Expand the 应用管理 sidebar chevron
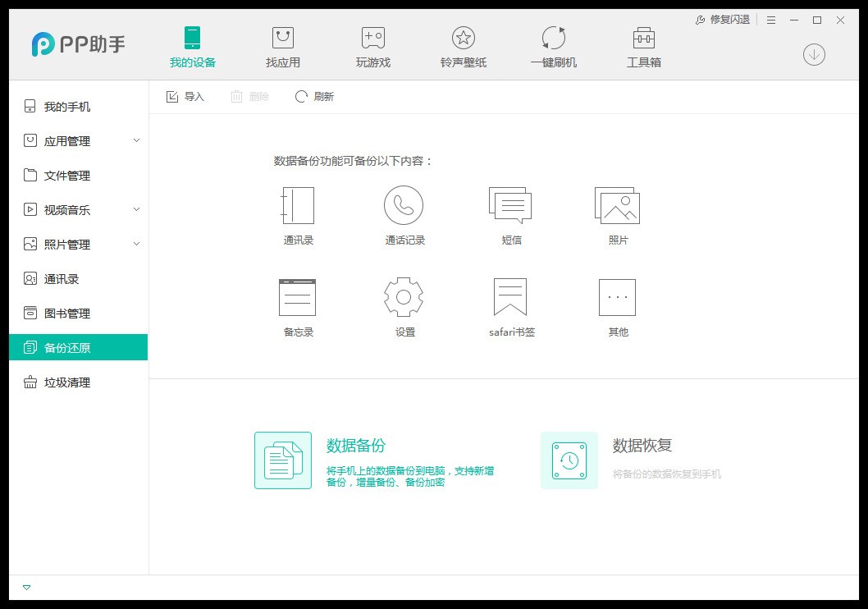Viewport: 868px width, 609px height. [137, 140]
